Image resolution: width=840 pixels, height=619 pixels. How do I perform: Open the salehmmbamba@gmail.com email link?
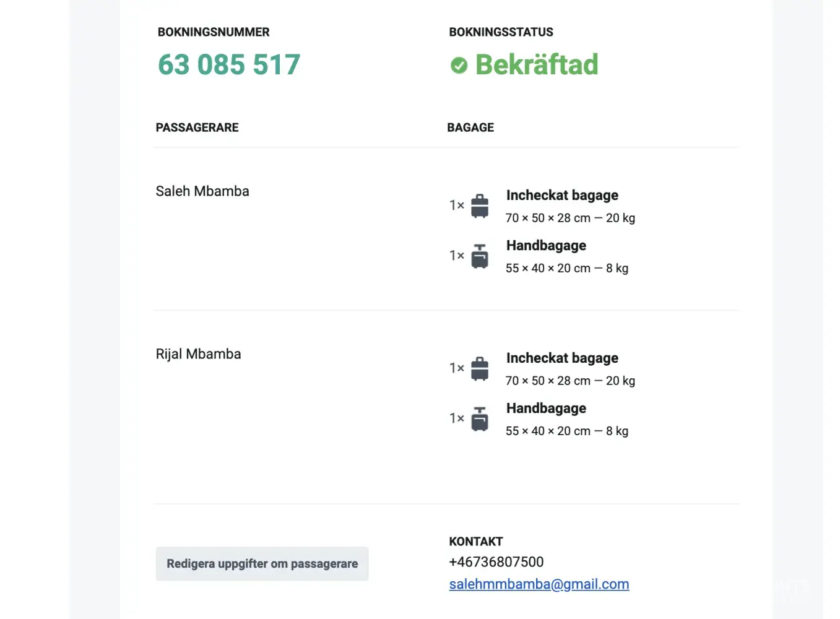(539, 584)
